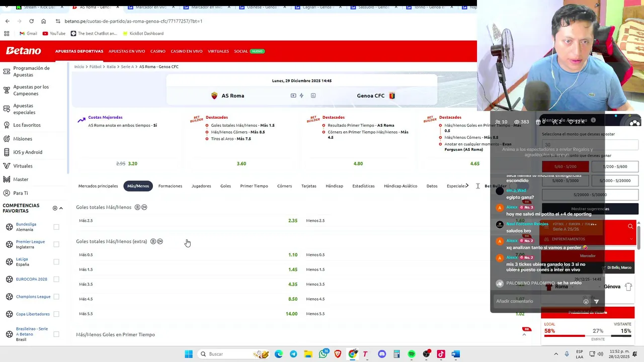Image resolution: width=644 pixels, height=362 pixels.
Task: Tick the Brasileirao - Serie A Betano checkbox
Action: click(x=56, y=334)
